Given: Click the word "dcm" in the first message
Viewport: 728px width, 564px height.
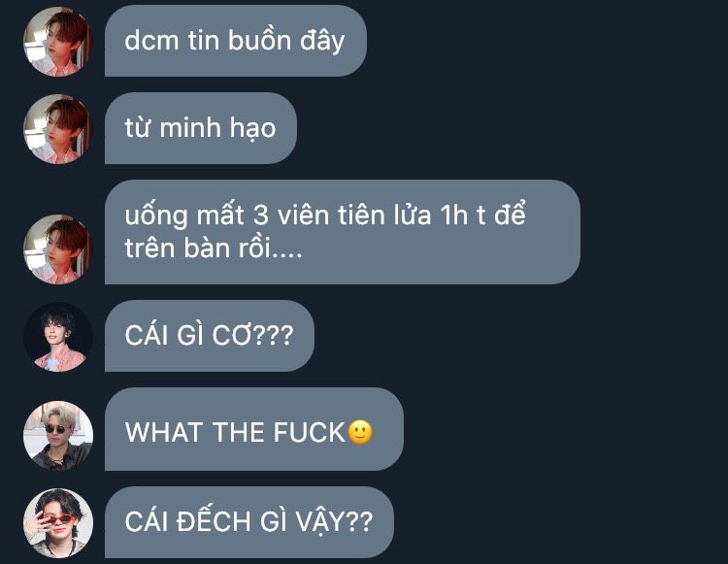Looking at the screenshot, I should tap(151, 41).
